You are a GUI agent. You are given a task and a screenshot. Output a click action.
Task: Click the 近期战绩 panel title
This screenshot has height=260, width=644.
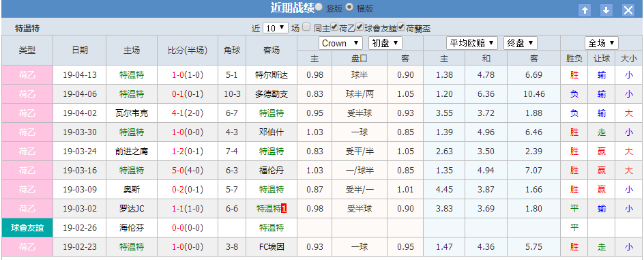point(292,8)
